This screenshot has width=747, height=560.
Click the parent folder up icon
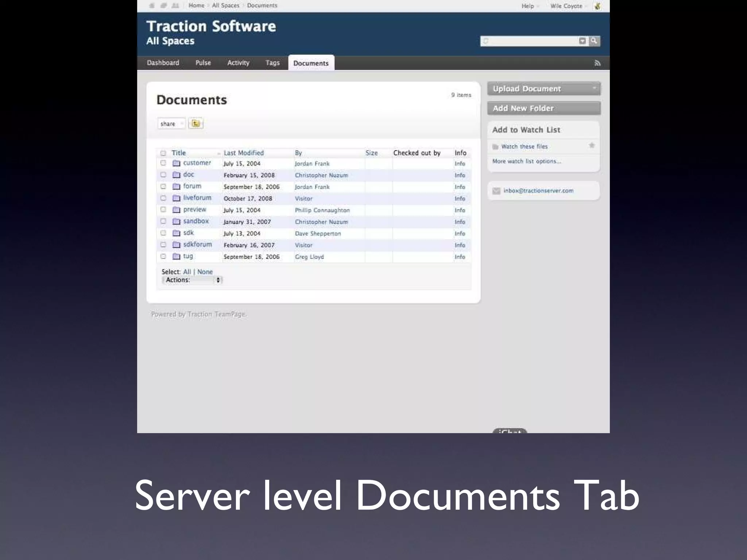pos(196,124)
